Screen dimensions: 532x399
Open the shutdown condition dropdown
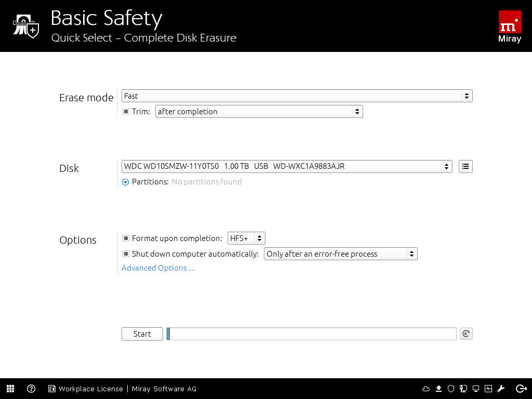click(341, 254)
